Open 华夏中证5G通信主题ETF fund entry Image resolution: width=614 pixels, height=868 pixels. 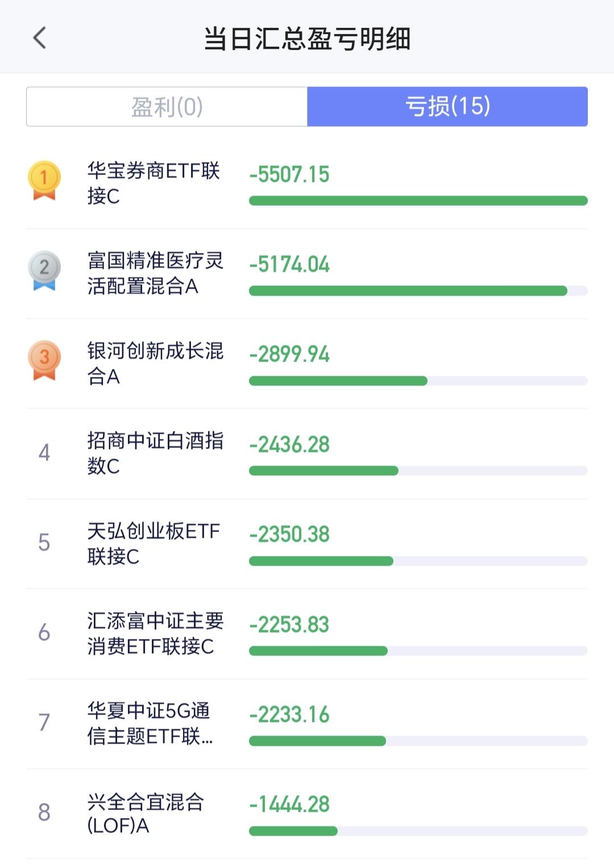(307, 723)
